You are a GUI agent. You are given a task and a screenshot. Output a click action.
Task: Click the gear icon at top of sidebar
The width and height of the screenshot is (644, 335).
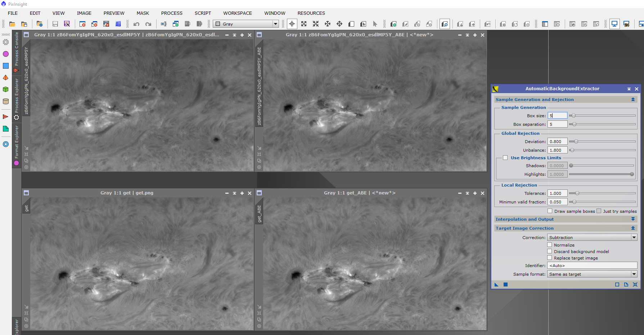pos(6,42)
